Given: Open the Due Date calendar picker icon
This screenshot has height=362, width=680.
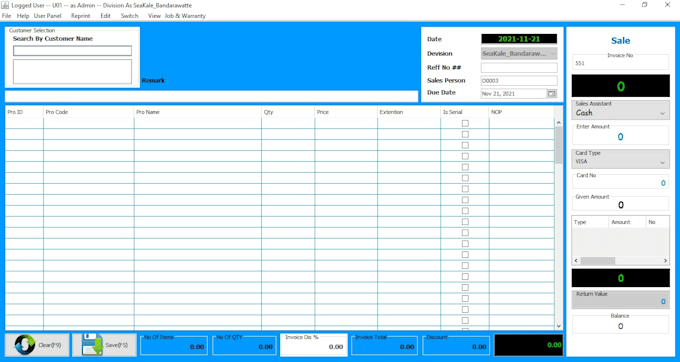Looking at the screenshot, I should (x=552, y=94).
